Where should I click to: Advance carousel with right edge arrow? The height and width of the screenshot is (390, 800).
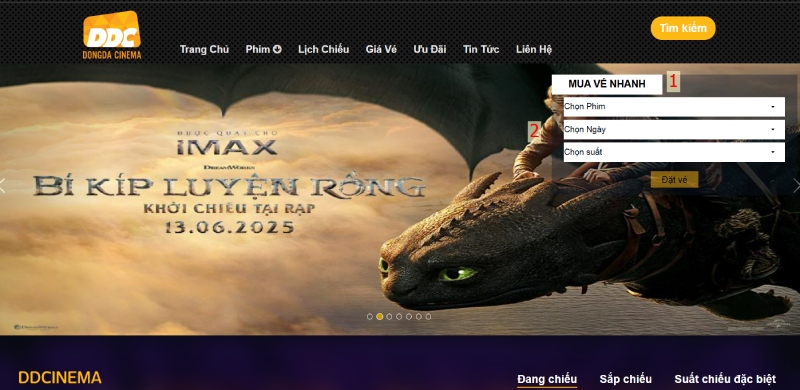[x=796, y=185]
